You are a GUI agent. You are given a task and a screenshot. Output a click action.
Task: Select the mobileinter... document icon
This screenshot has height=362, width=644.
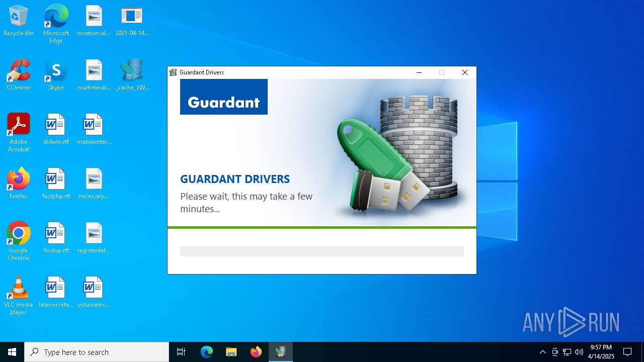[x=94, y=130]
